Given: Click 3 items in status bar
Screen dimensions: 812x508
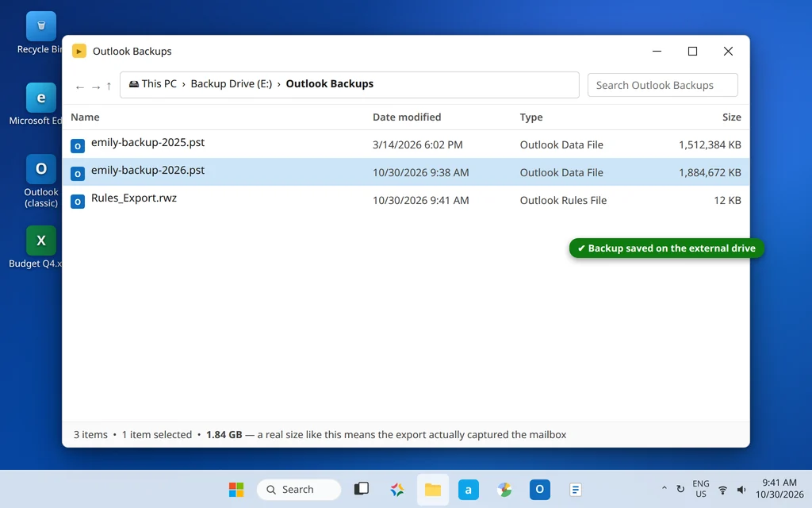Looking at the screenshot, I should tap(90, 435).
